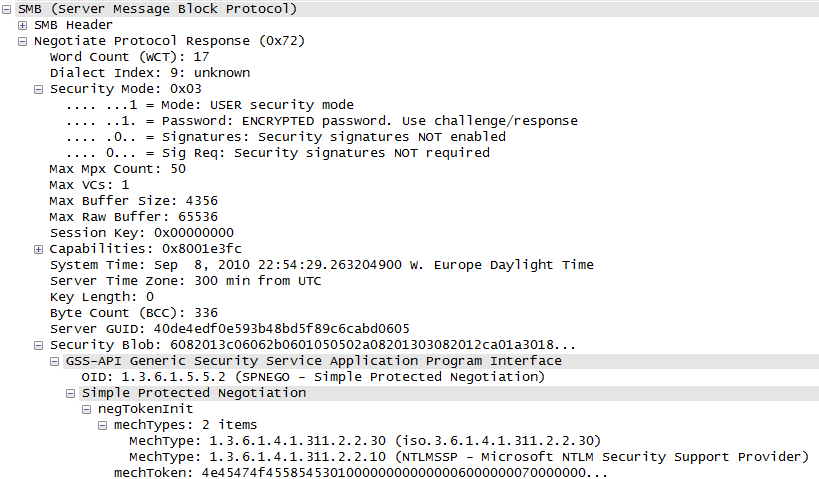Select the mechToken line

point(361,473)
